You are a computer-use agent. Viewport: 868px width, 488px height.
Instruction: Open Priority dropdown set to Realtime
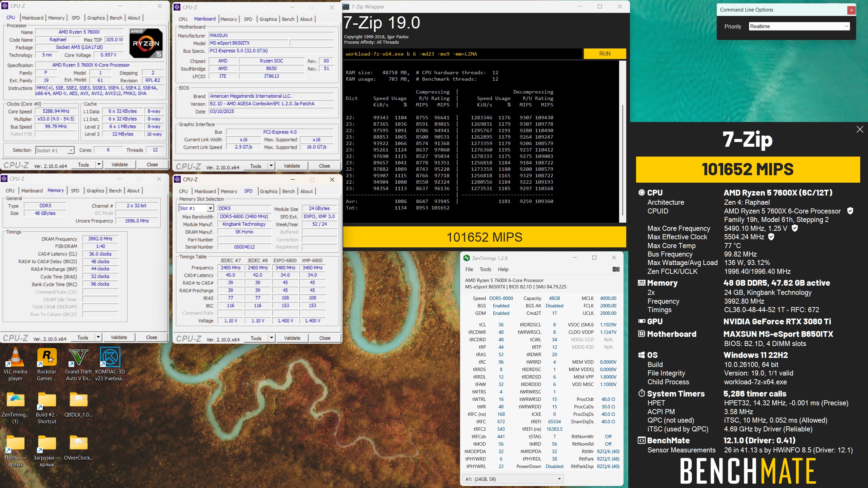[x=799, y=26]
